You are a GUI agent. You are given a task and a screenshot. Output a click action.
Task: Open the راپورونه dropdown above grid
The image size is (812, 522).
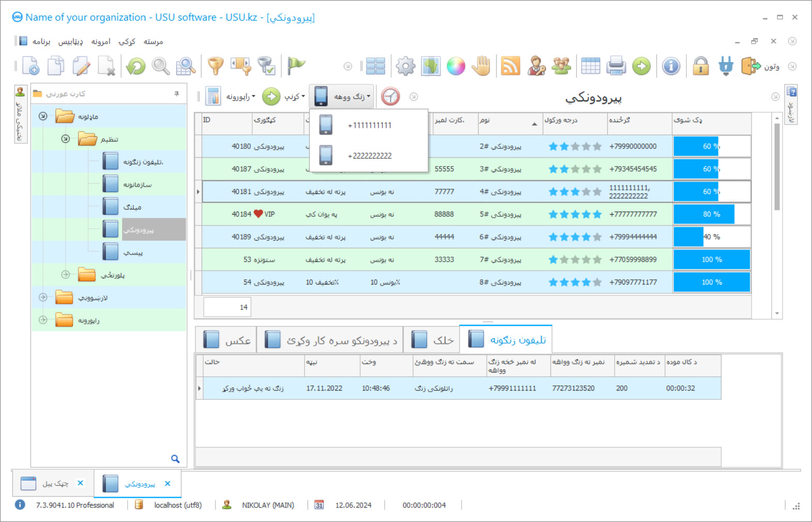coord(231,97)
